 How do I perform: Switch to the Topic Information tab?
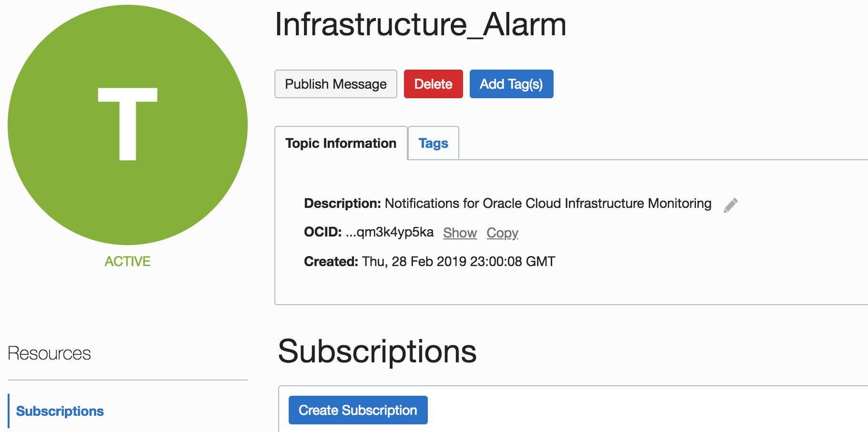[341, 143]
